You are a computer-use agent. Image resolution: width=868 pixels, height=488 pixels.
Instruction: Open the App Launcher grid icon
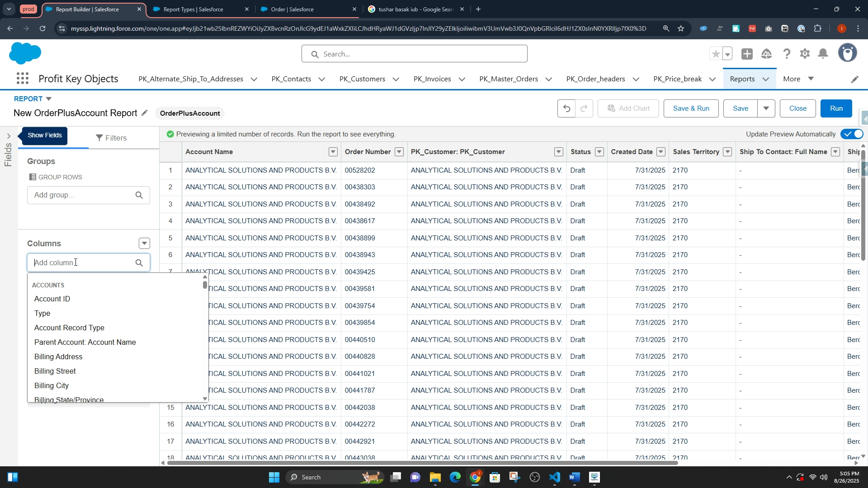[x=23, y=79]
